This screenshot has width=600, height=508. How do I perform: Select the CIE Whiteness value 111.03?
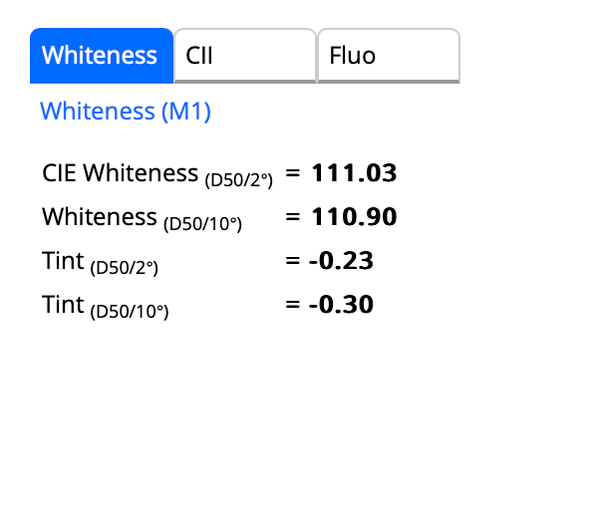[x=354, y=173]
